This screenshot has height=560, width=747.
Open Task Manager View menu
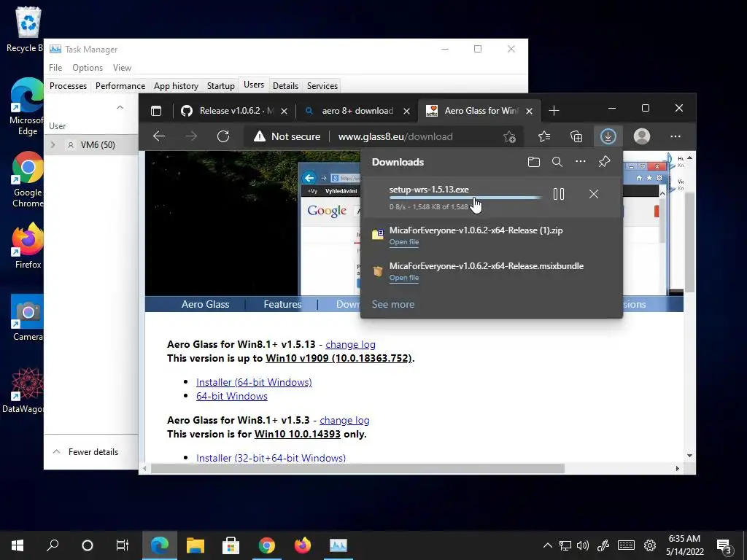point(122,68)
